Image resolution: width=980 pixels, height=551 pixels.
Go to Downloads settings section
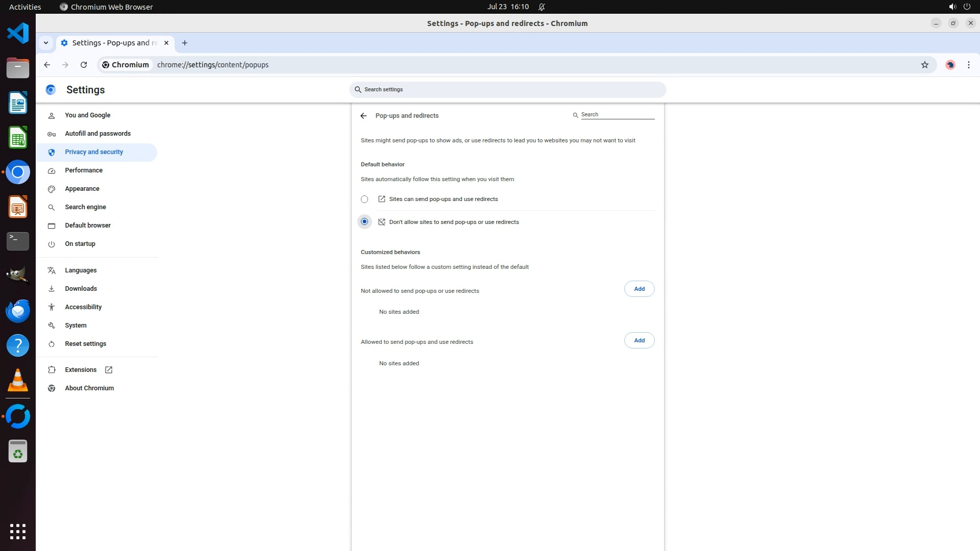click(81, 289)
